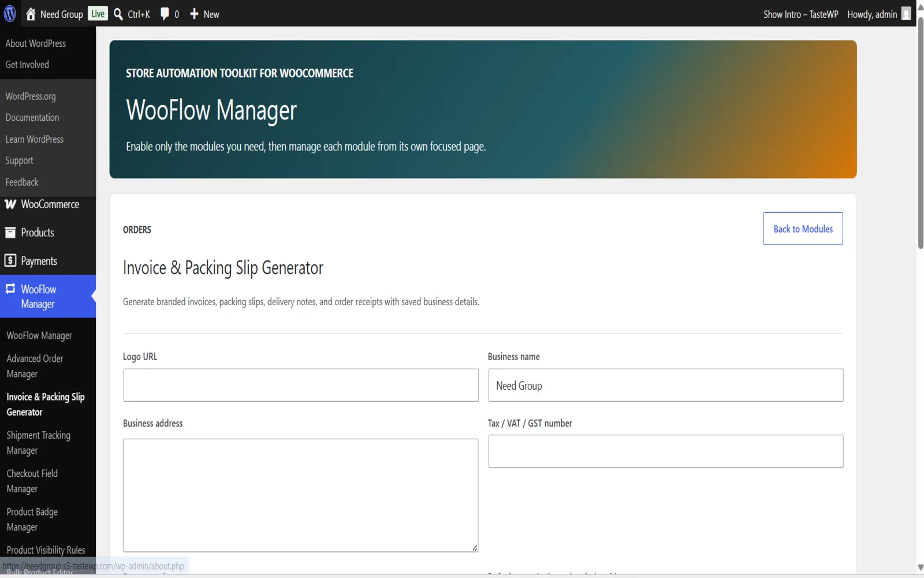
Task: Click the ORDERS section label
Action: [x=137, y=229]
